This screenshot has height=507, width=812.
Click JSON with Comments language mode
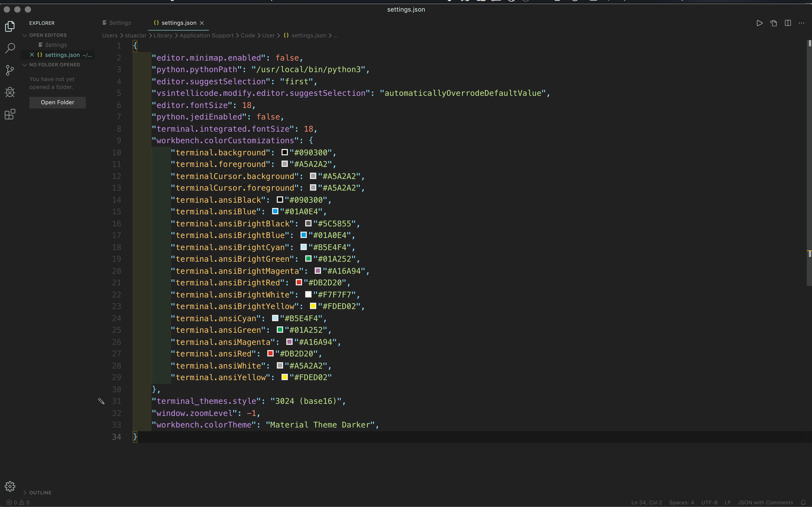(x=765, y=502)
